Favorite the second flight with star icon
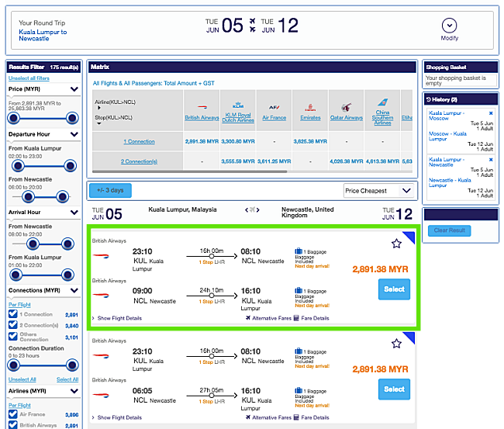Image resolution: width=504 pixels, height=429 pixels. pos(396,344)
